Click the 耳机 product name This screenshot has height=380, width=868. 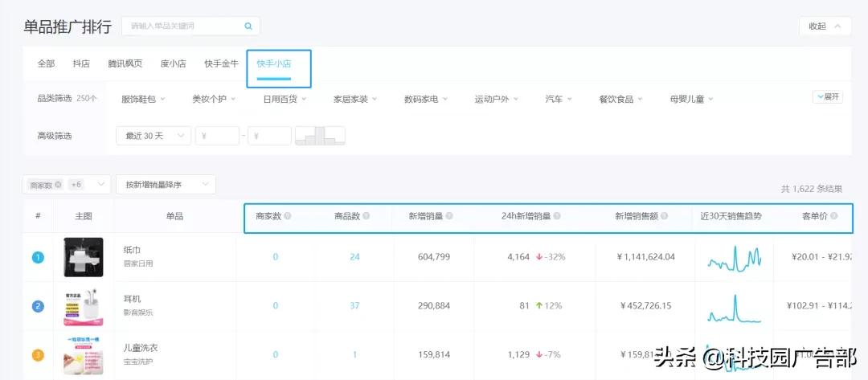pyautogui.click(x=133, y=299)
